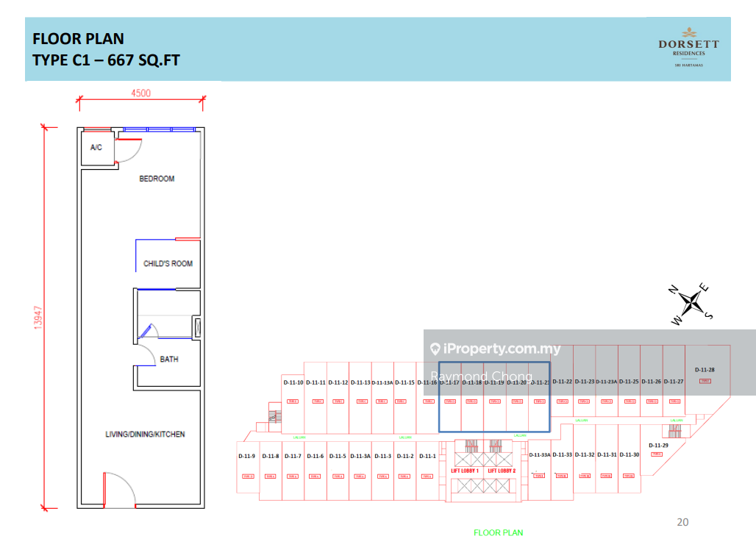Screen dimensions: 756x550
Task: Select unit D-11-9 on the site plan
Action: point(246,457)
